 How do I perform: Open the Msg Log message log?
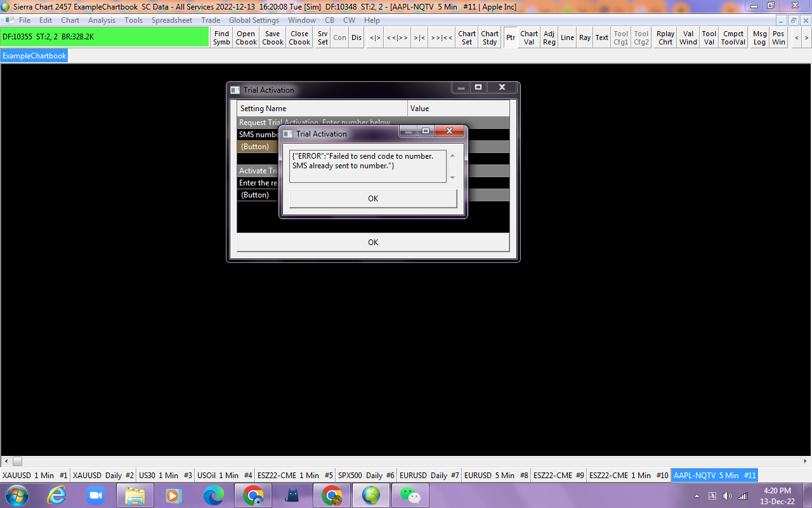coord(759,37)
